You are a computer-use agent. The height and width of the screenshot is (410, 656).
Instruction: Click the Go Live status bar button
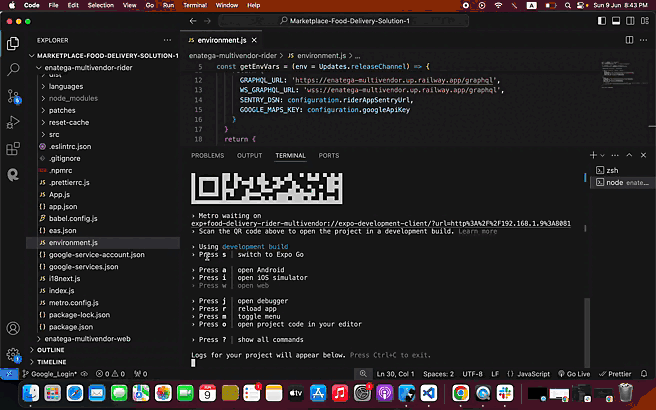[x=574, y=373]
